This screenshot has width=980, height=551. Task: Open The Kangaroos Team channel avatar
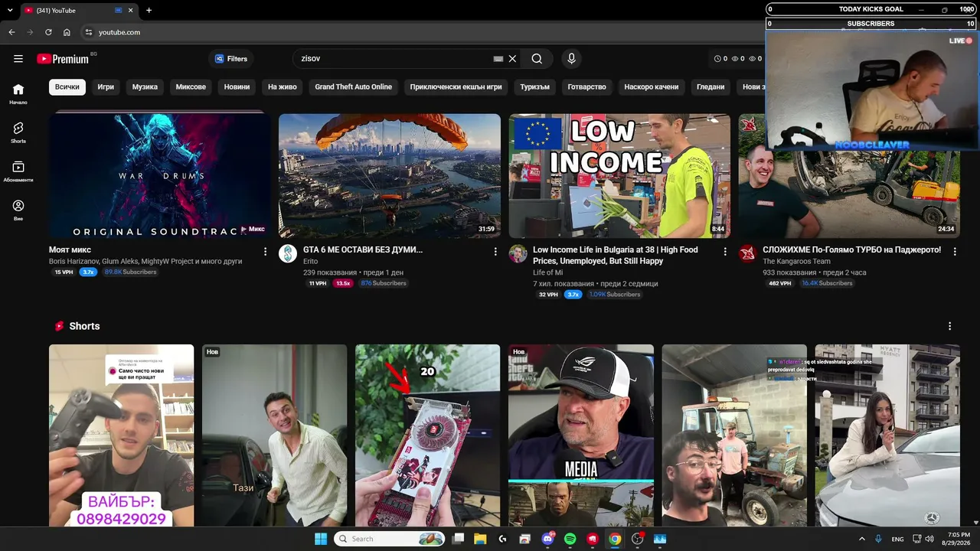tap(748, 254)
